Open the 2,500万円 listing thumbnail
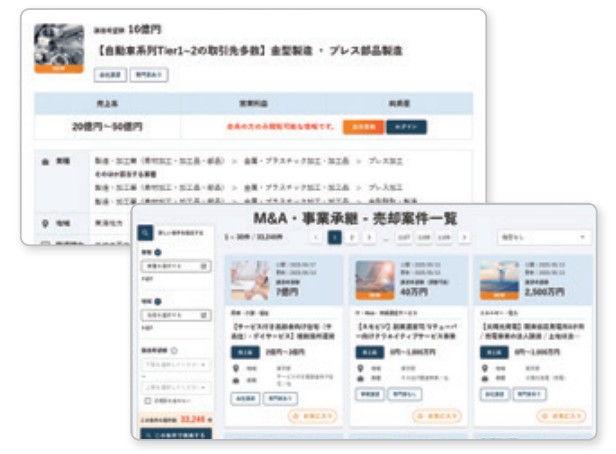This screenshot has width=616, height=454. click(x=498, y=280)
